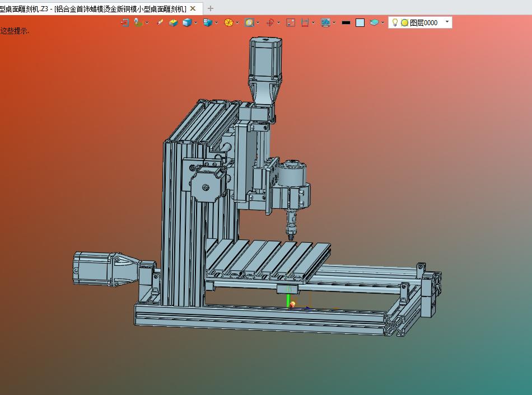Click the toolbar icon right of the exit icon

click(x=138, y=23)
